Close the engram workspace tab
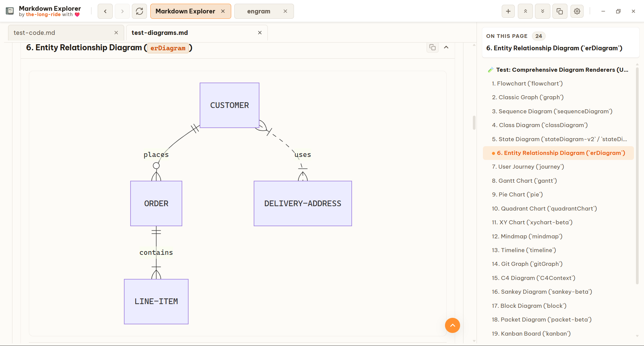Screen dimensions: 644x346 coord(285,11)
